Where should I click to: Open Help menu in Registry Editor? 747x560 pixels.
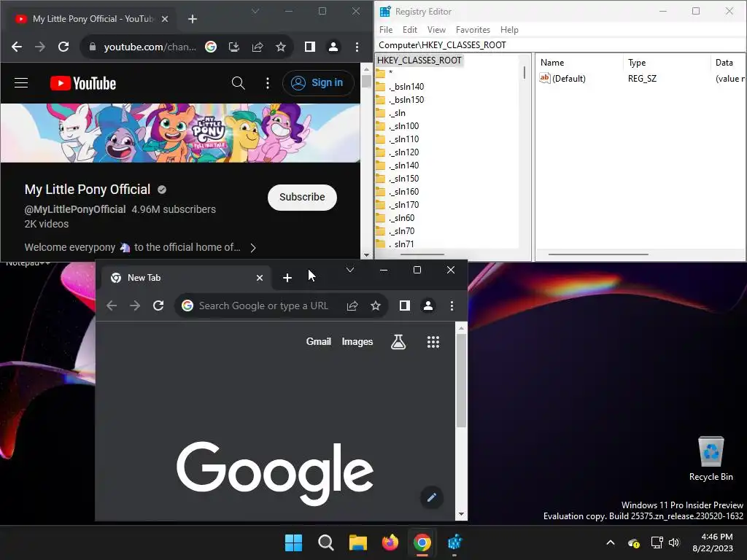[509, 29]
